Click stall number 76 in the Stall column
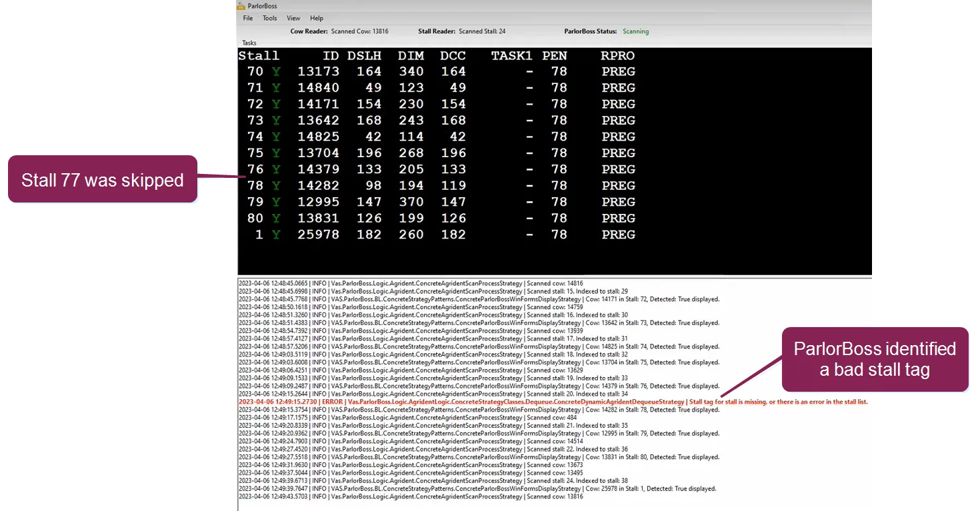The image size is (980, 511). (x=255, y=169)
